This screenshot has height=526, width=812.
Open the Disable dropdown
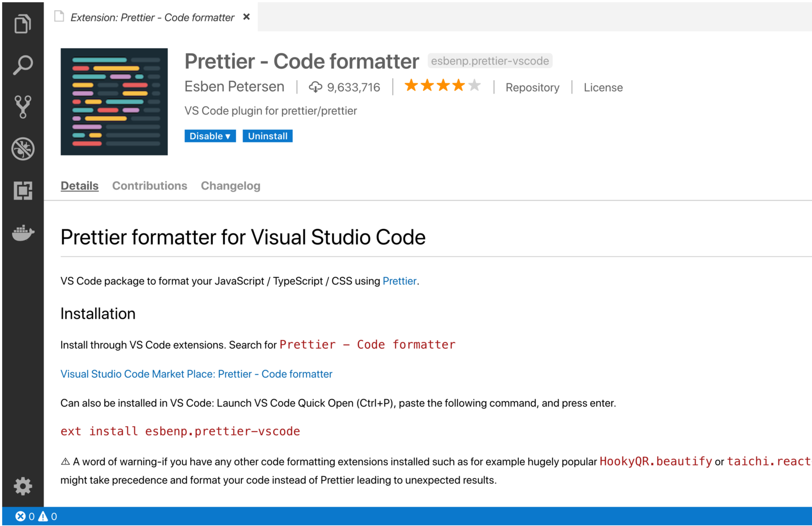210,136
